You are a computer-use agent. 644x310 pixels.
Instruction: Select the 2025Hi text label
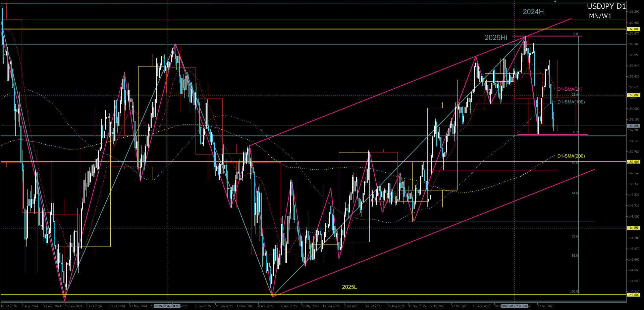point(496,38)
